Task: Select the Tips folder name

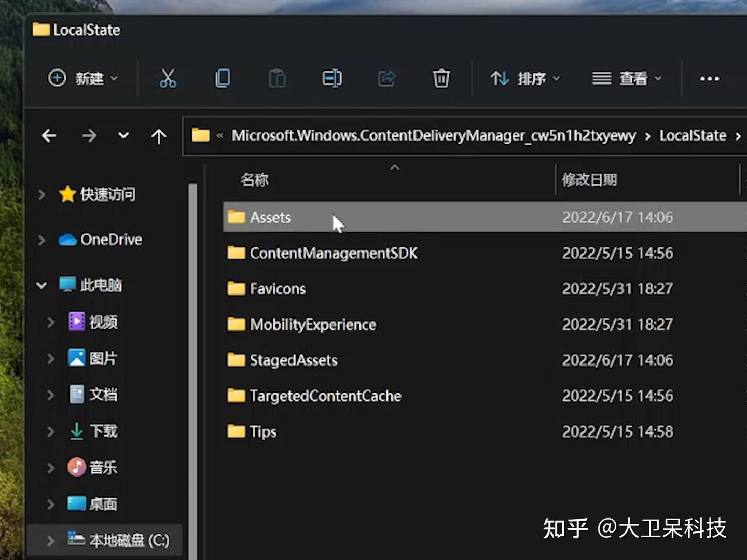Action: coord(263,432)
